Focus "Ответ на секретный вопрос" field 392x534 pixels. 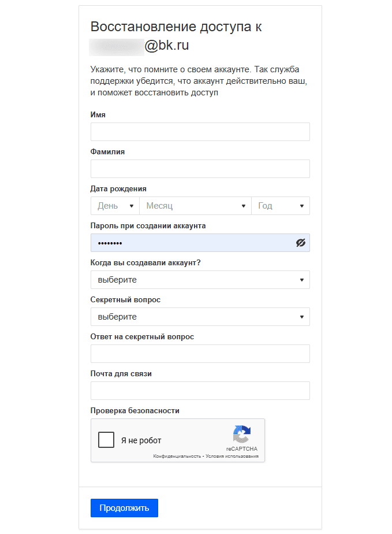pyautogui.click(x=200, y=354)
